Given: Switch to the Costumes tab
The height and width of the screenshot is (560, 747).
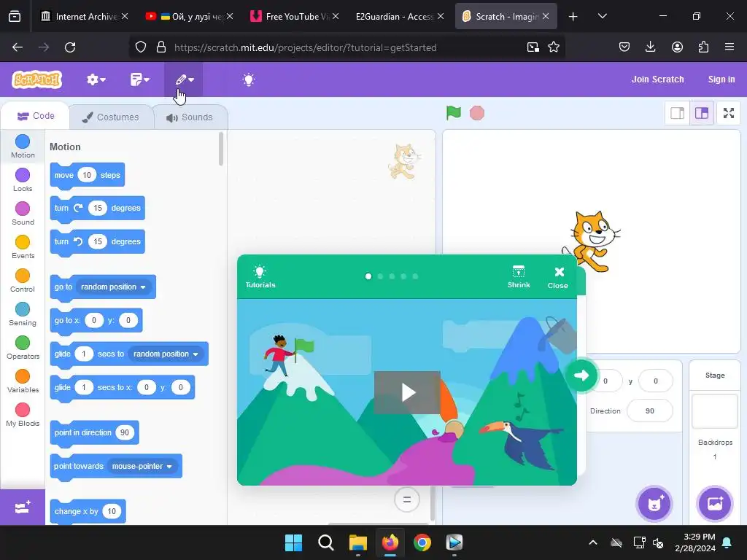Looking at the screenshot, I should click(111, 117).
